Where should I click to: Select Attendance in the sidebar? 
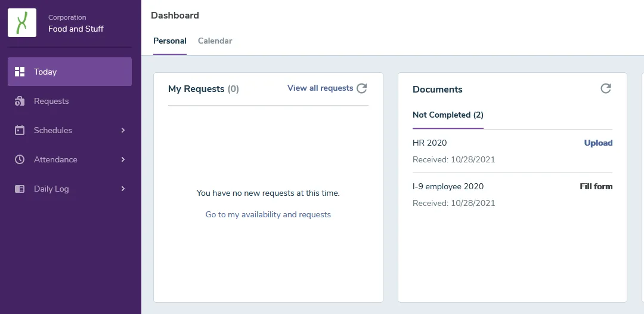[x=70, y=159]
